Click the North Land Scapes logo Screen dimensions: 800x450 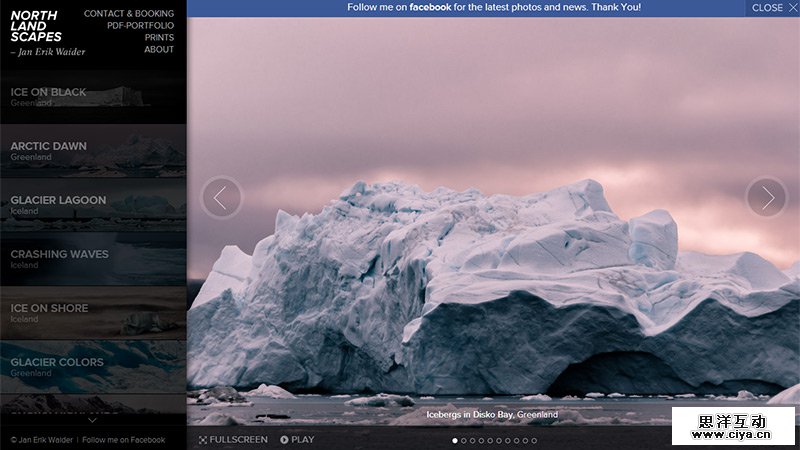36,26
